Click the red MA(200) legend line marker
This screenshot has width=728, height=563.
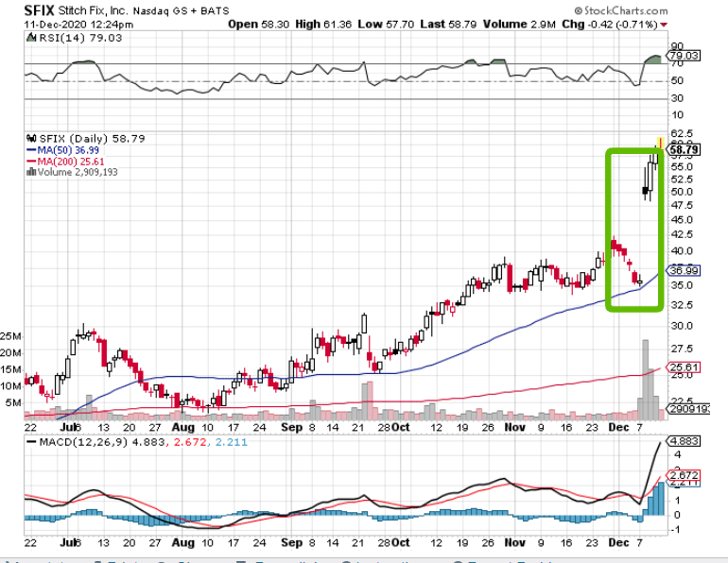(31, 162)
